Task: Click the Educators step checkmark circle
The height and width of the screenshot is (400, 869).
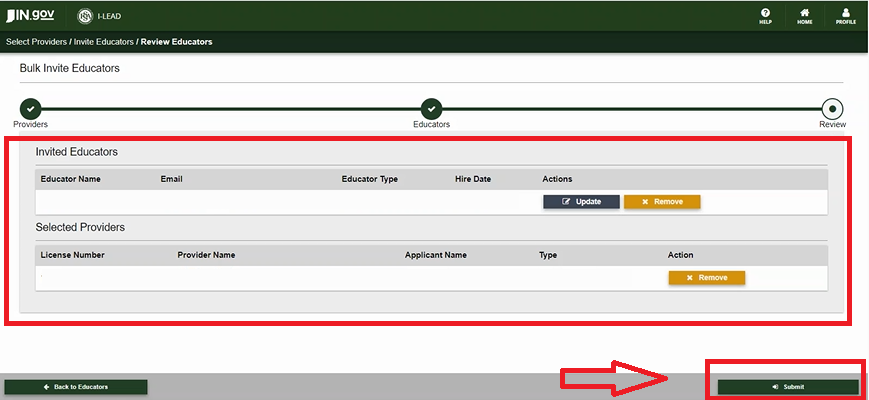Action: point(431,108)
